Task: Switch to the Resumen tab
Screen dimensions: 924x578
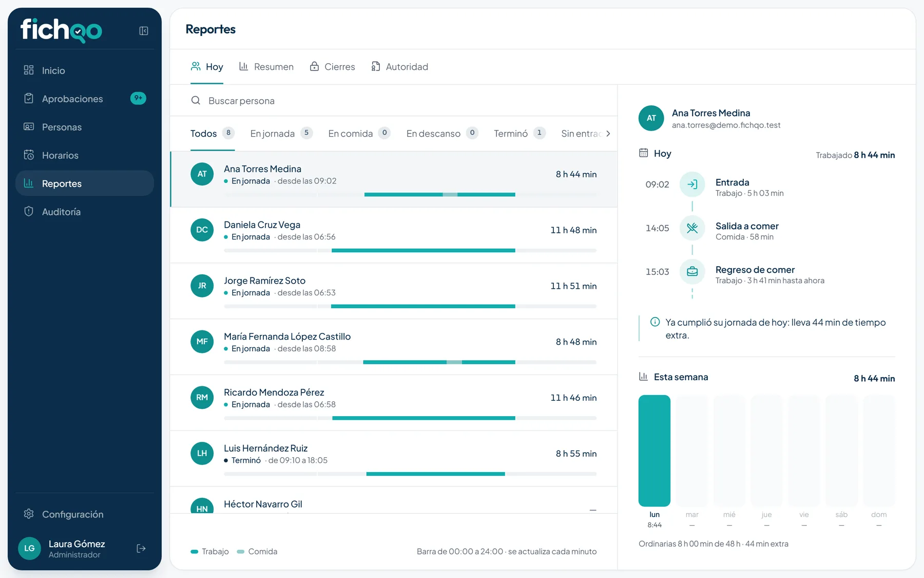Action: (x=266, y=67)
